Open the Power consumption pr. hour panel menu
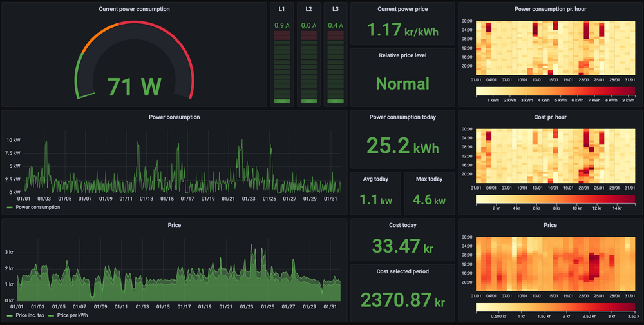This screenshot has height=325, width=644. click(x=550, y=9)
